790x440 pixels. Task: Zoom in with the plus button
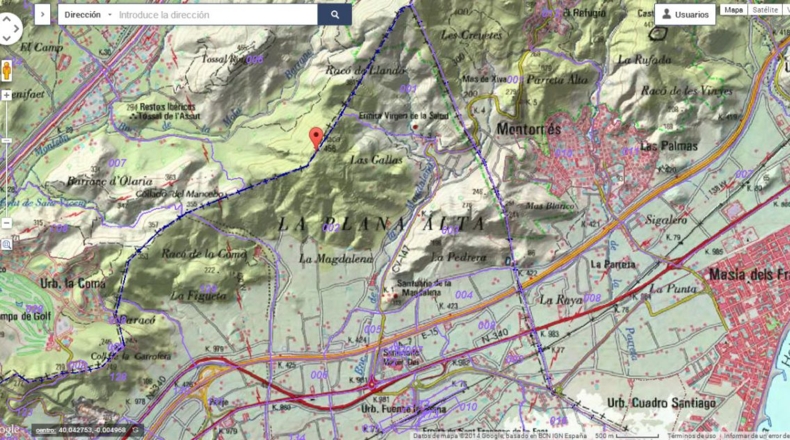7,95
